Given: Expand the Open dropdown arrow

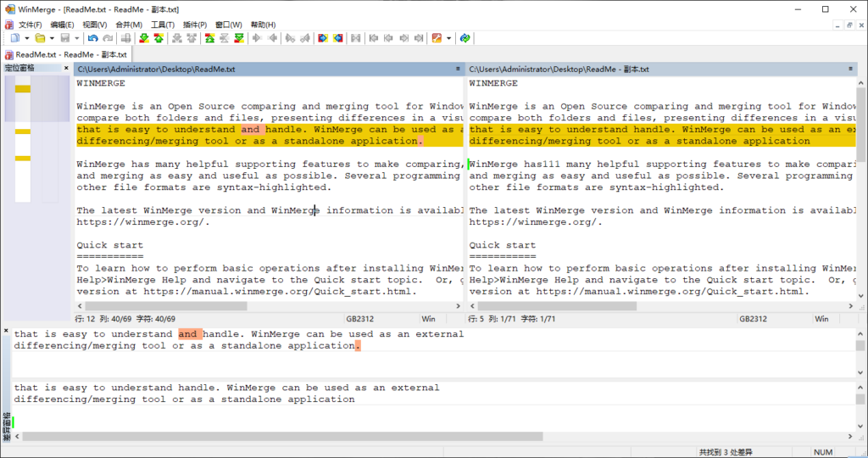Looking at the screenshot, I should pos(53,38).
